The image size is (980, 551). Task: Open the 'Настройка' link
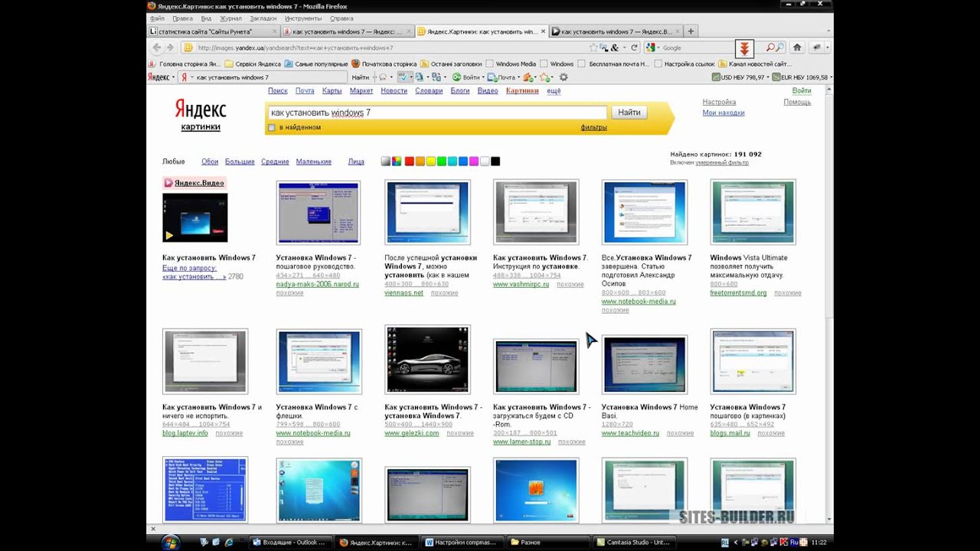coord(719,102)
